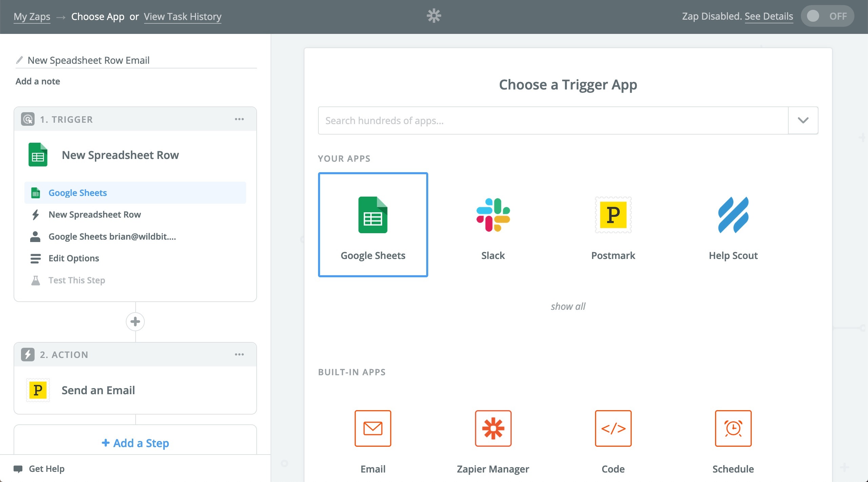Image resolution: width=868 pixels, height=482 pixels.
Task: Go back to My Zaps
Action: pos(32,16)
